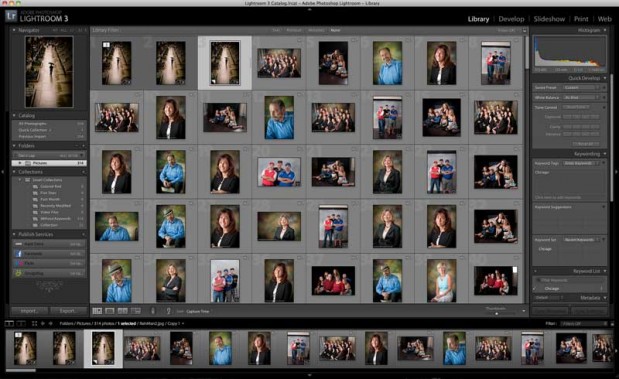This screenshot has height=379, width=619.
Task: Click Auto Tone in Quick Develop
Action: [576, 107]
